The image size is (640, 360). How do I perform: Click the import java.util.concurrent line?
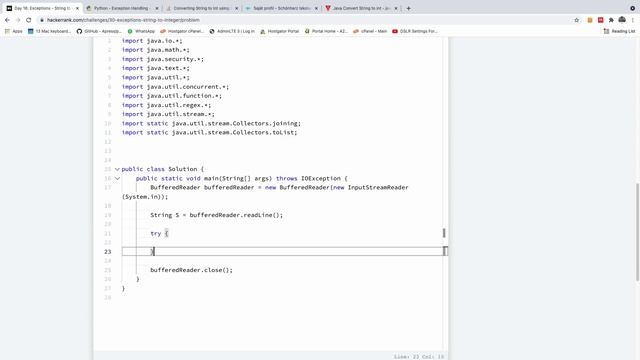coord(175,87)
